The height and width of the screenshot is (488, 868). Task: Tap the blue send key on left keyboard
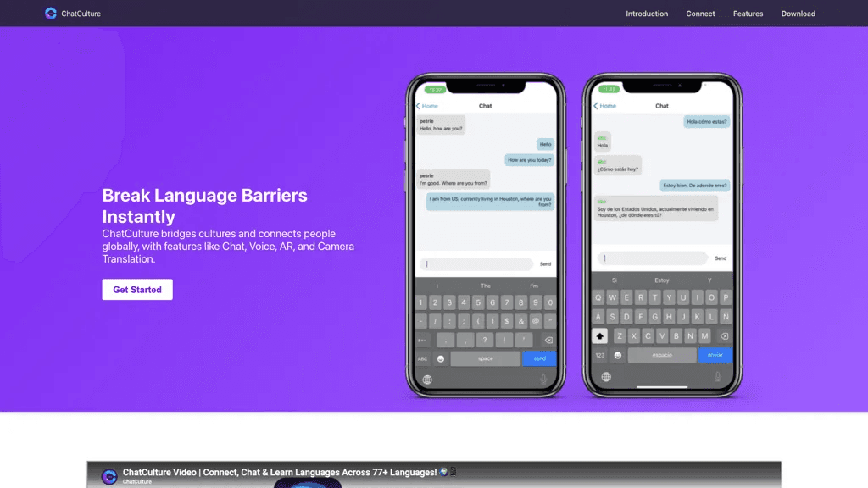pyautogui.click(x=539, y=358)
